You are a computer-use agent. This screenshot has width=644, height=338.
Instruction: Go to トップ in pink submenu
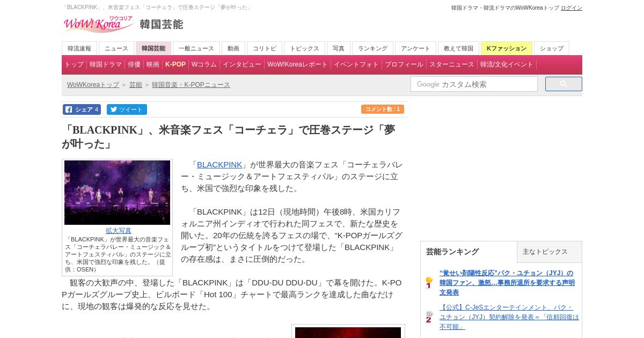pyautogui.click(x=74, y=64)
